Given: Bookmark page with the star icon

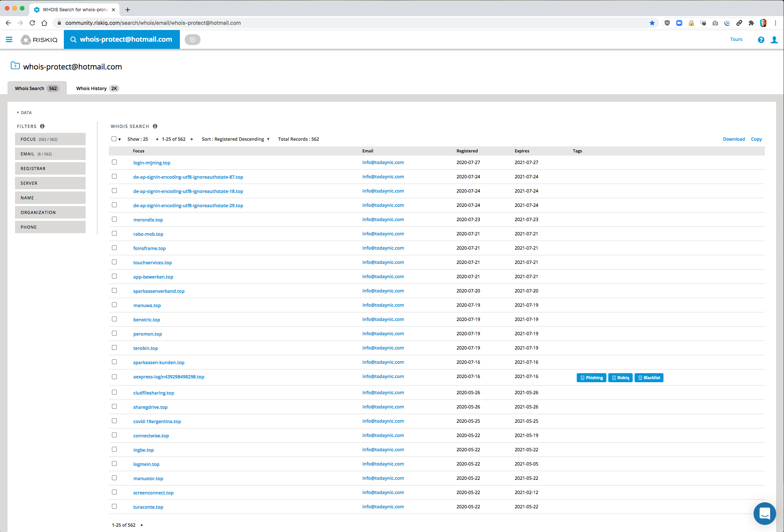Looking at the screenshot, I should 652,23.
